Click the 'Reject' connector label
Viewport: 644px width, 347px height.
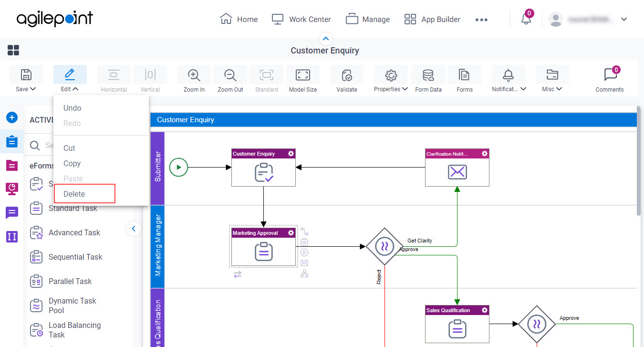pyautogui.click(x=379, y=277)
